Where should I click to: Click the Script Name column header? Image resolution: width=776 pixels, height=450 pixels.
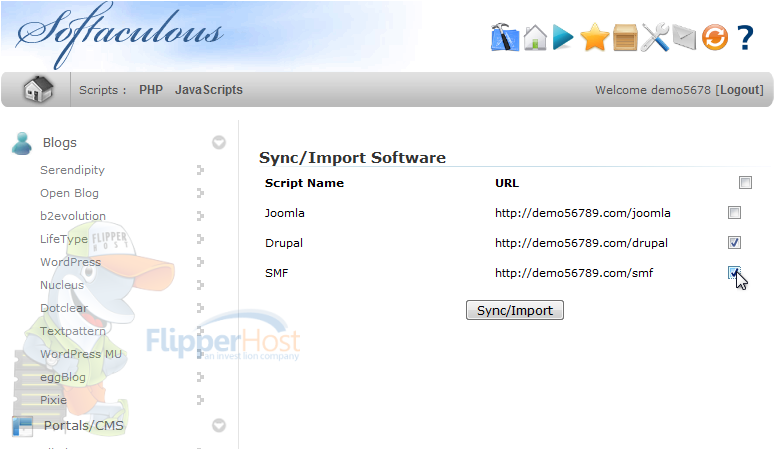point(304,183)
